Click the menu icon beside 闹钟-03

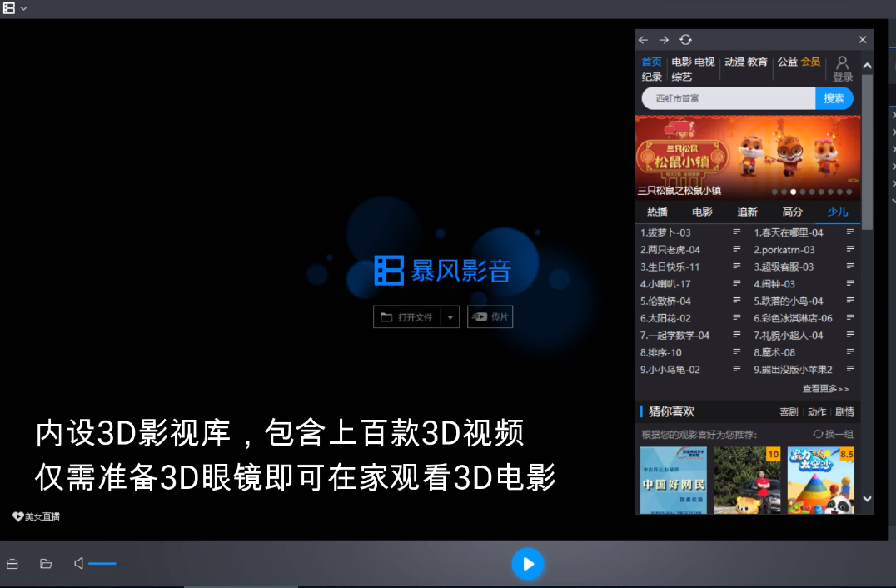pos(849,284)
